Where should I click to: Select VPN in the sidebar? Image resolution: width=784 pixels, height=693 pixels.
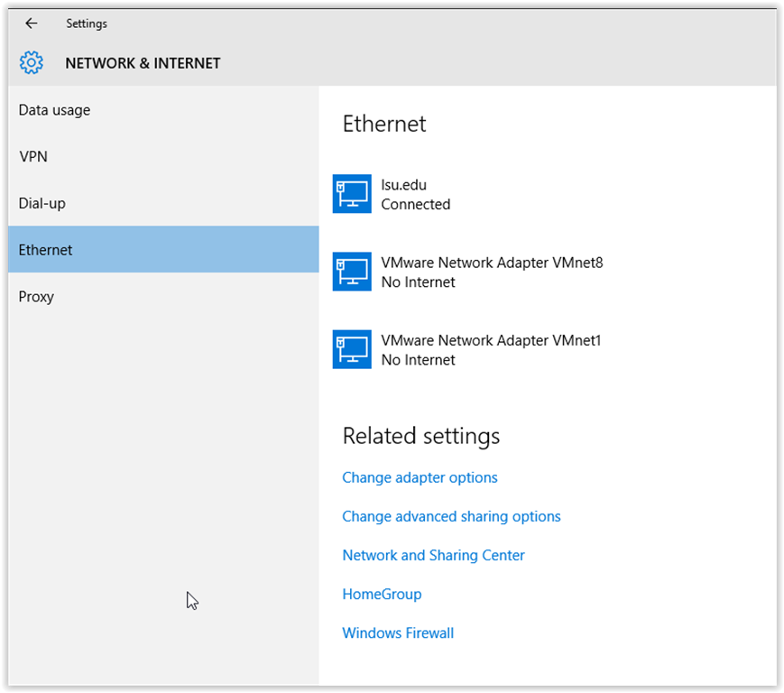click(x=163, y=156)
